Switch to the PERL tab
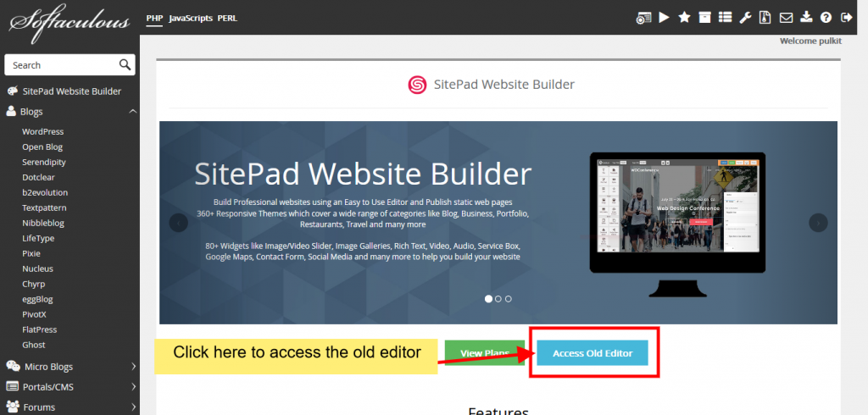Viewport: 868px width, 415px height. click(x=227, y=19)
